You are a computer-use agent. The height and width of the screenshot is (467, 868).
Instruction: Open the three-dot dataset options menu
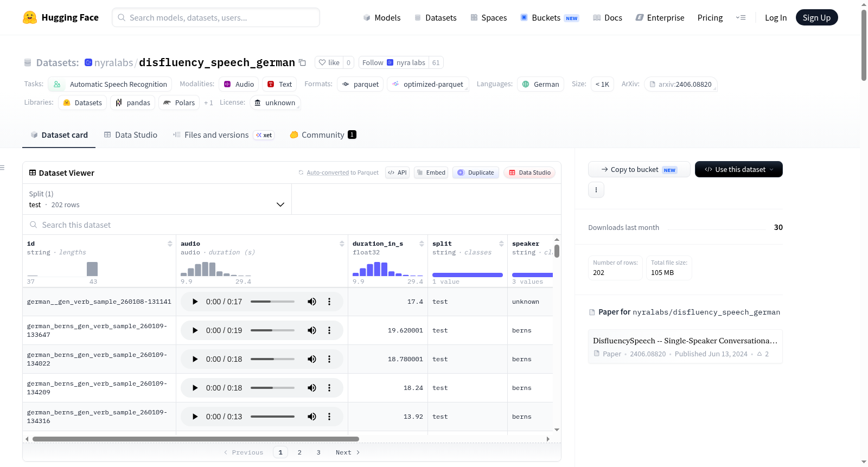point(596,190)
